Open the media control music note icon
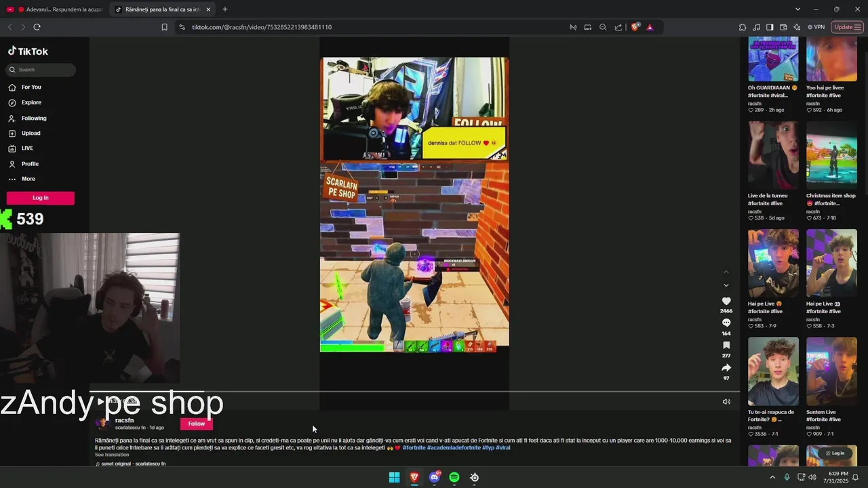 pyautogui.click(x=756, y=27)
